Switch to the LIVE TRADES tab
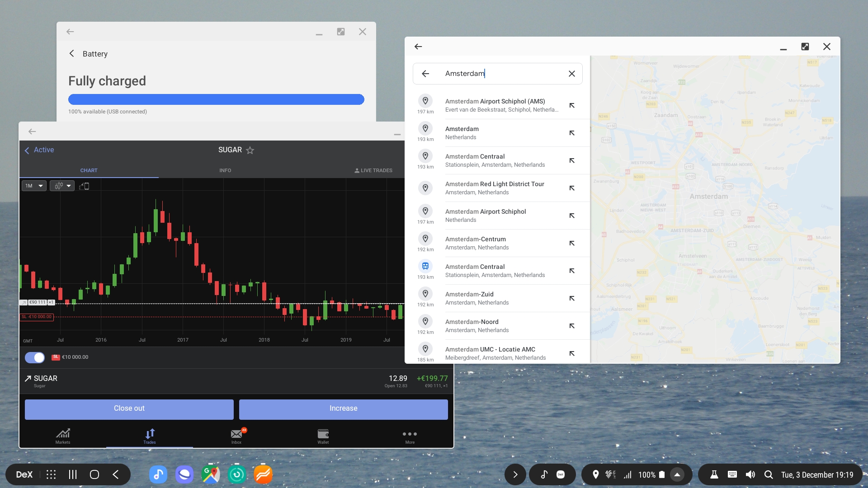 click(373, 170)
